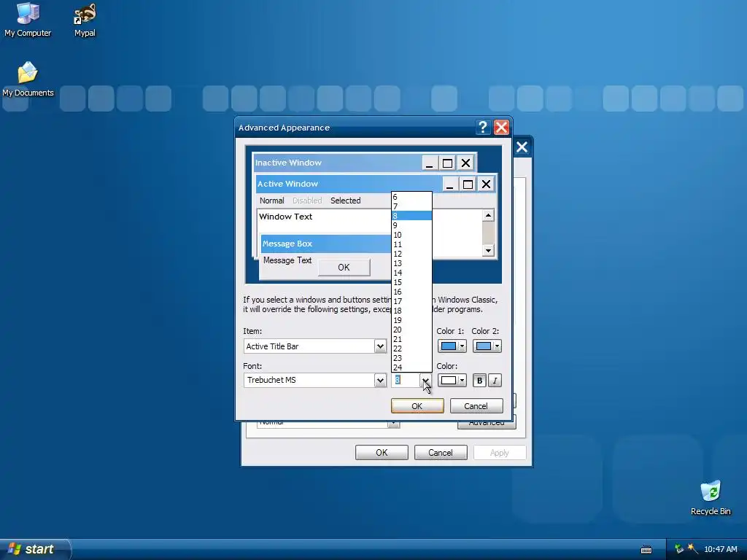The height and width of the screenshot is (560, 747).
Task: Click the on-screen keyboard tray icon
Action: (646, 550)
